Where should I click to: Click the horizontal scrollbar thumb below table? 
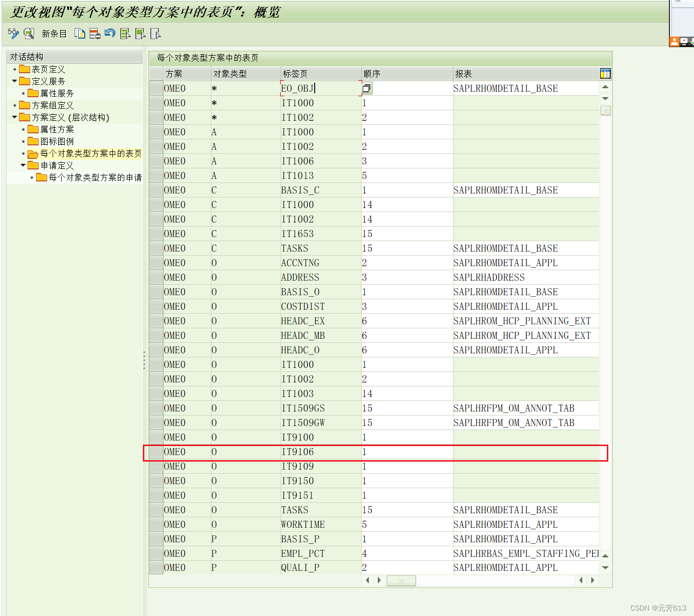tap(401, 580)
